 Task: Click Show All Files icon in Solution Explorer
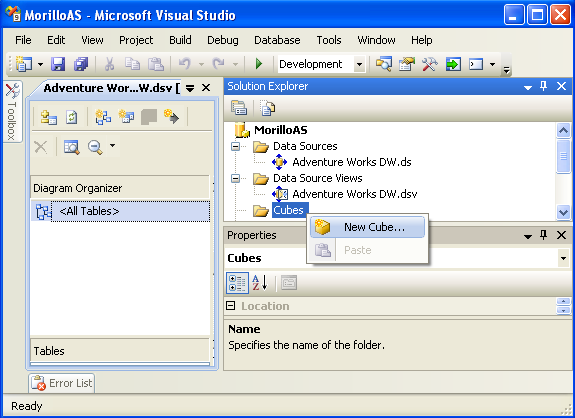tap(267, 108)
